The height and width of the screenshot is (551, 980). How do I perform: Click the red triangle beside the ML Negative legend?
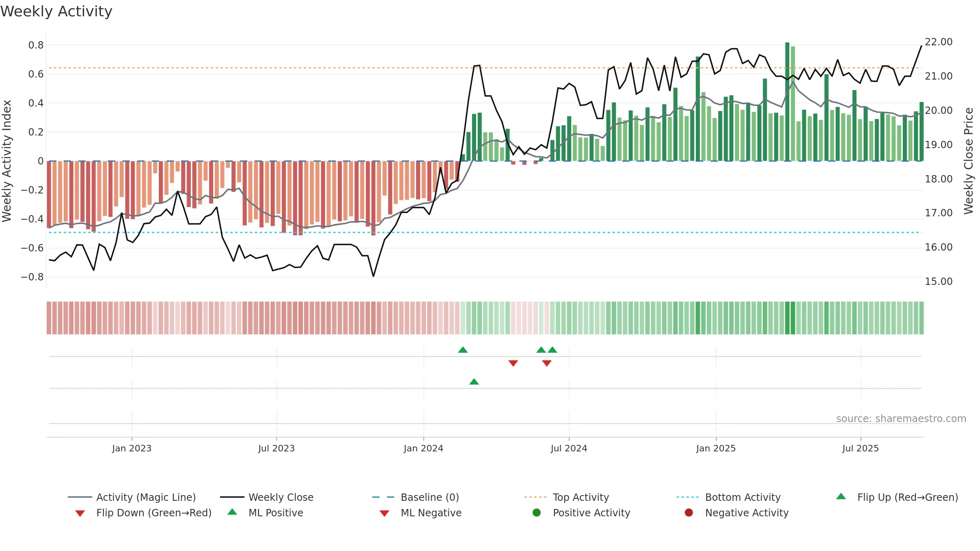click(384, 513)
